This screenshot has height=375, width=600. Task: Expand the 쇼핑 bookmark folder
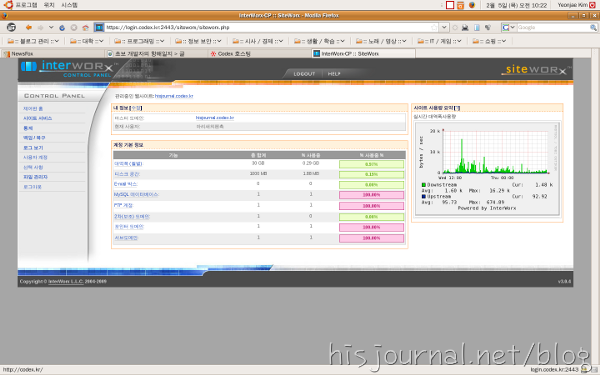pyautogui.click(x=489, y=41)
